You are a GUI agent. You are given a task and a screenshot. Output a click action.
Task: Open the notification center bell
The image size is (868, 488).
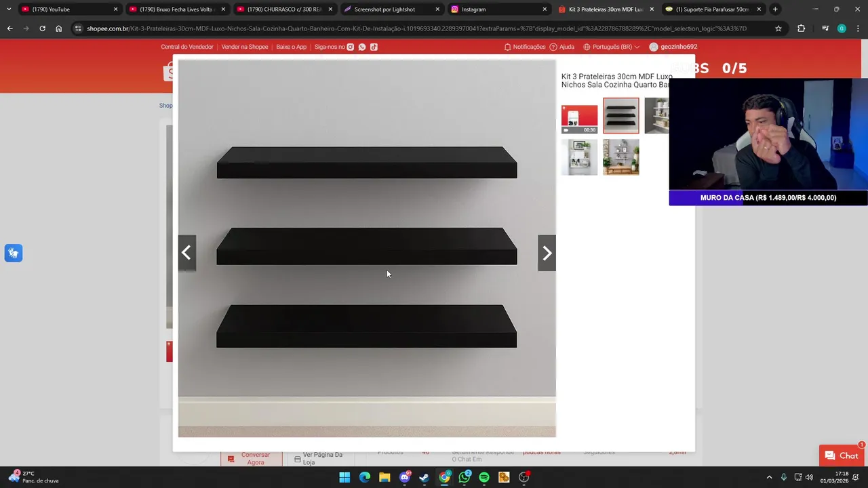coord(856,477)
